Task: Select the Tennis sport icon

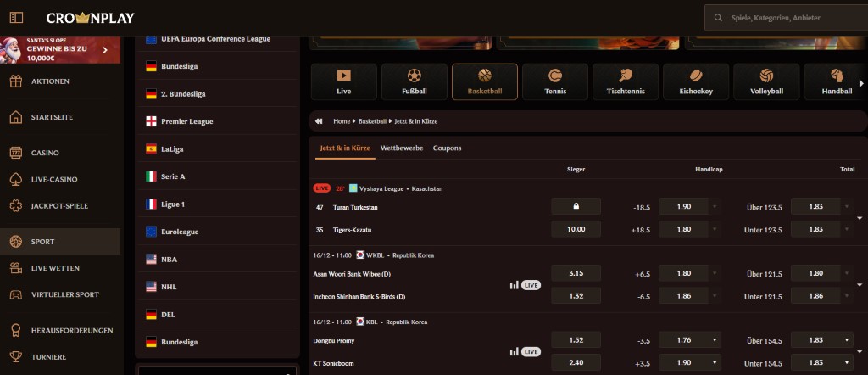Action: click(x=555, y=81)
